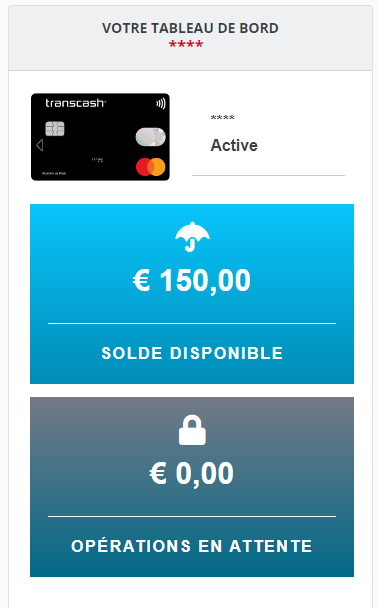Click the red masked asterisks in header
The image size is (379, 608).
(186, 44)
